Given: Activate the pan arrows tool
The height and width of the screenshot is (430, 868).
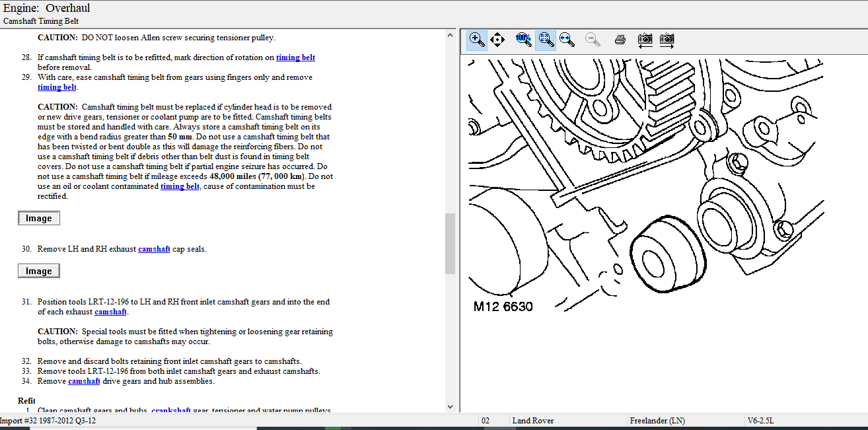Looking at the screenshot, I should click(497, 40).
